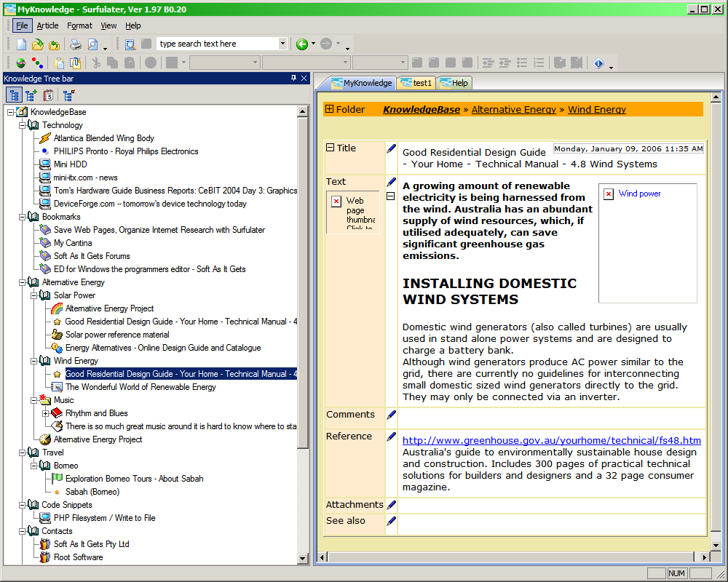
Task: Click the pencil icon beside Text
Action: pyautogui.click(x=392, y=182)
